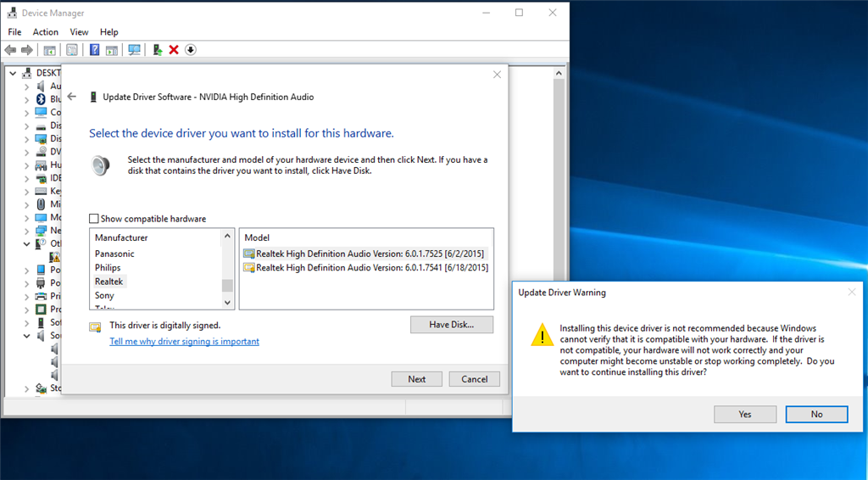This screenshot has width=868, height=480.
Task: Click the Model column header
Action: point(257,237)
